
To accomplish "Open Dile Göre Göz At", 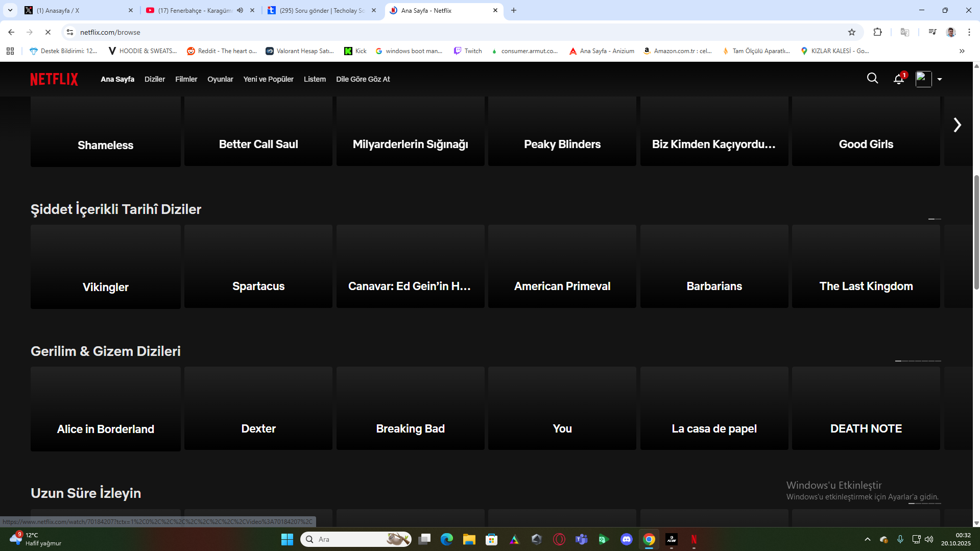I will click(x=363, y=79).
